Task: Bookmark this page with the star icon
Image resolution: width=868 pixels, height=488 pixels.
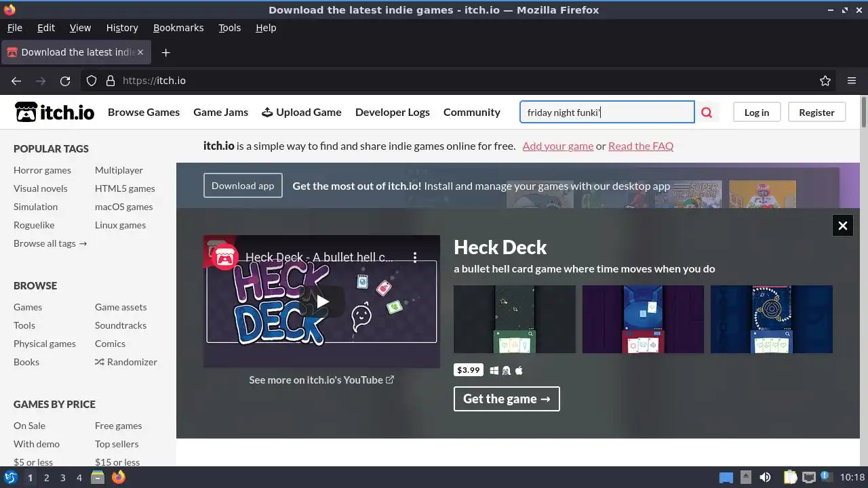Action: pos(825,81)
